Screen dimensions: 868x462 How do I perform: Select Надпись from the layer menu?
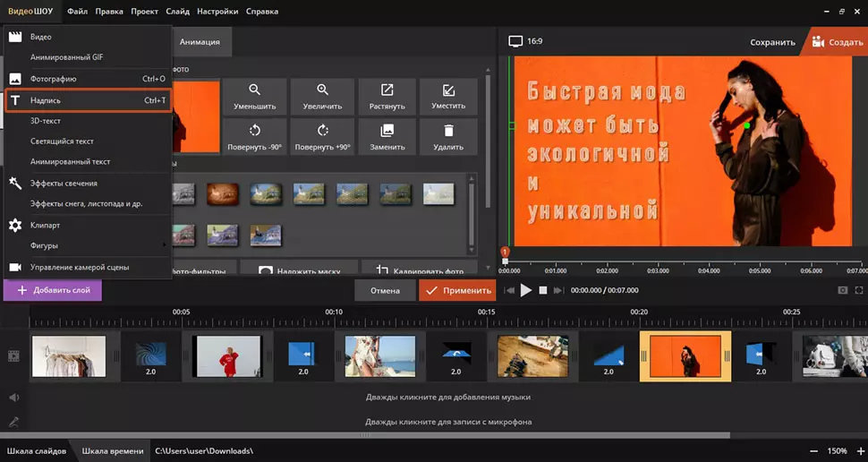tap(87, 100)
